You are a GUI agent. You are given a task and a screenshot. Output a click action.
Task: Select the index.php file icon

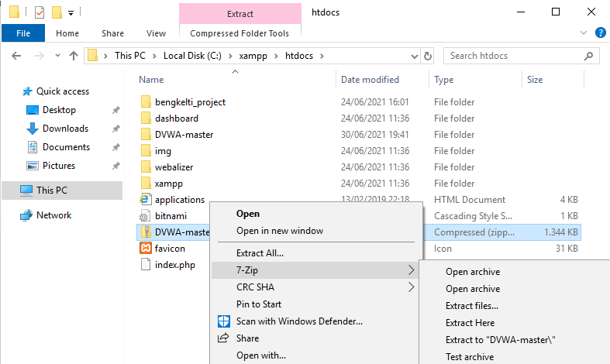146,264
